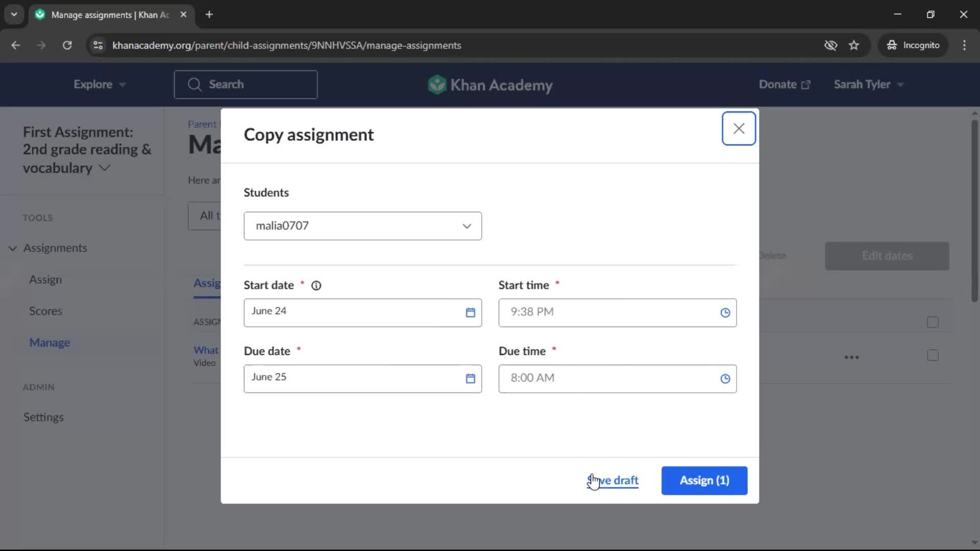Viewport: 980px width, 551px height.
Task: Click the Assign (1) button
Action: point(704,481)
